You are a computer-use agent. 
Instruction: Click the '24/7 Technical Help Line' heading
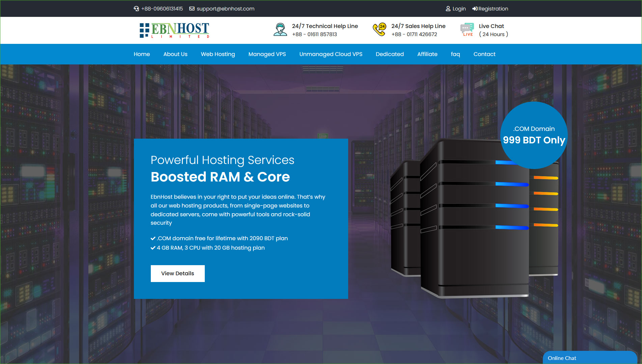[x=325, y=26]
